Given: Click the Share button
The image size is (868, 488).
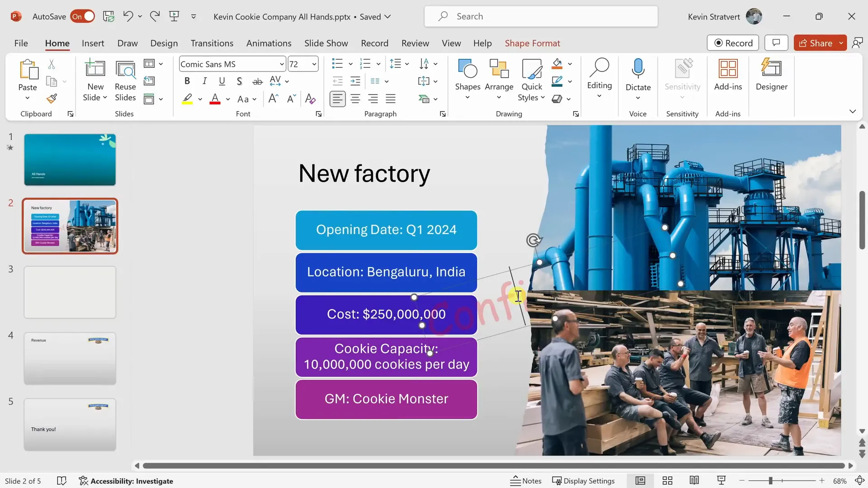Looking at the screenshot, I should pyautogui.click(x=815, y=43).
